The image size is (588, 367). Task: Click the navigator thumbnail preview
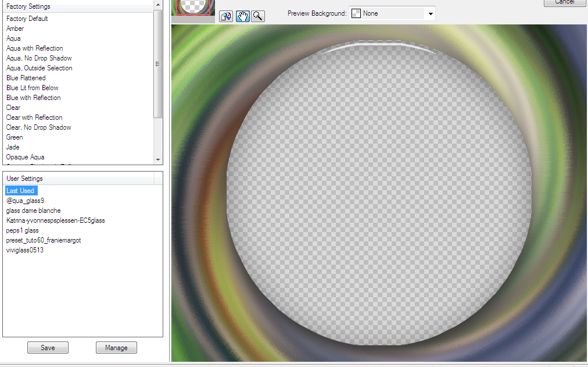193,8
